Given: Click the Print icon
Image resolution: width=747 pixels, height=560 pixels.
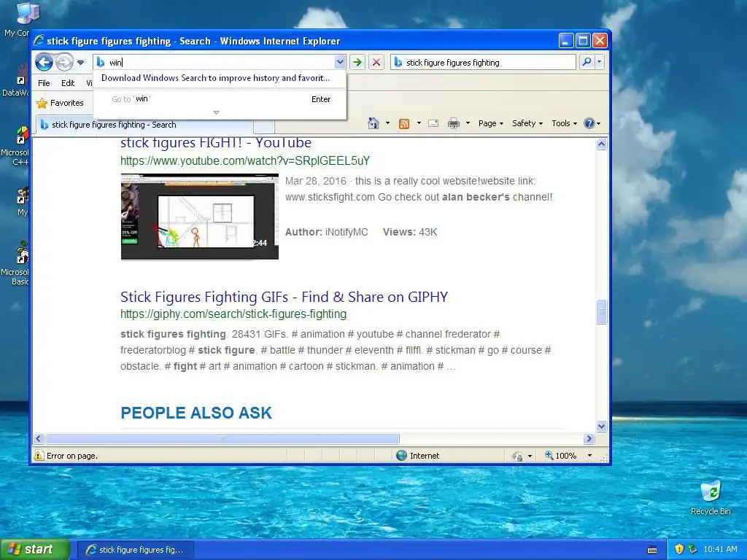Looking at the screenshot, I should [x=454, y=123].
